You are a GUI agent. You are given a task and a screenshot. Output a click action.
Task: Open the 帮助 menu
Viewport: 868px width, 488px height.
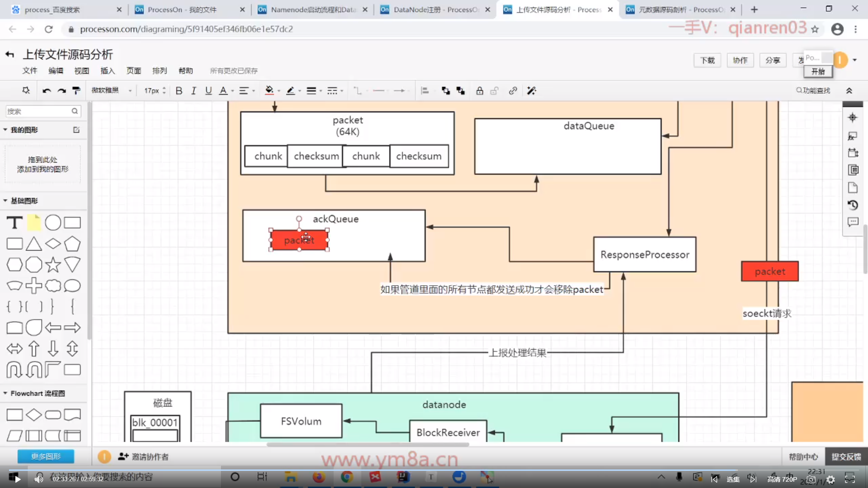click(x=186, y=70)
